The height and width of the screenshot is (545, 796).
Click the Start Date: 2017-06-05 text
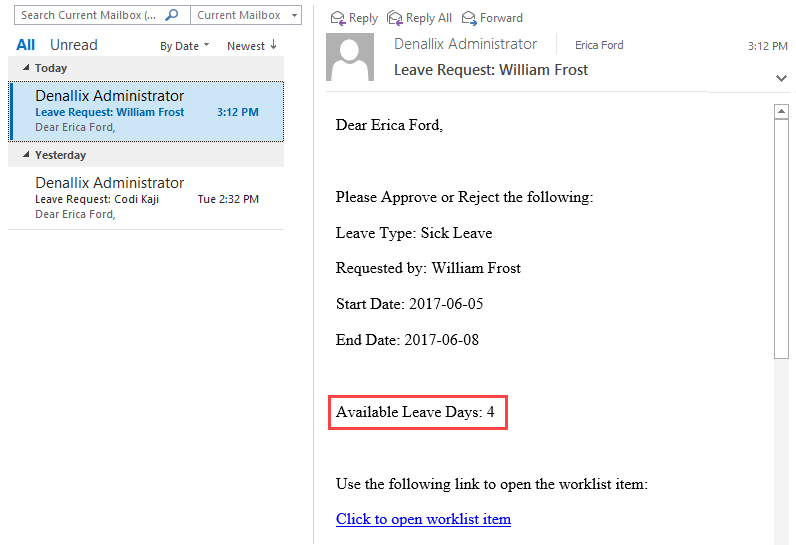tap(409, 304)
